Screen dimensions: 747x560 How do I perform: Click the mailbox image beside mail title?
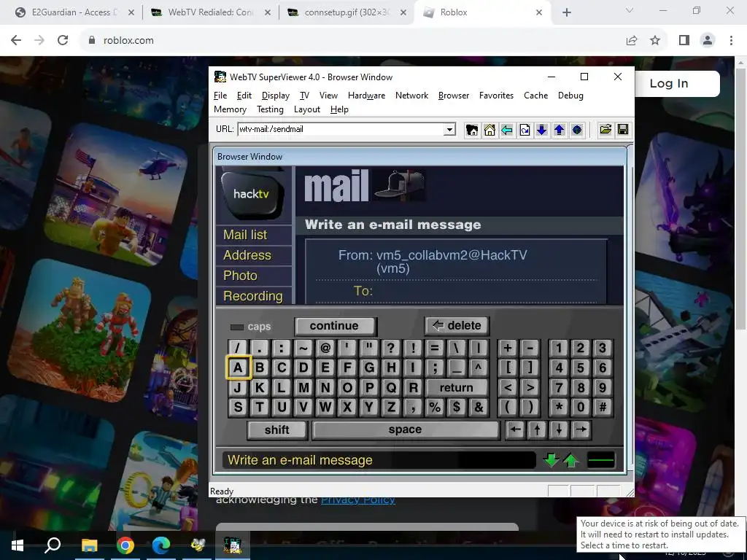pos(399,184)
